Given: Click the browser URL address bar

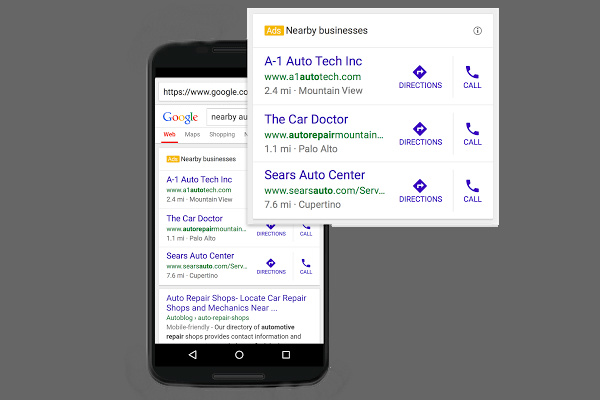Looking at the screenshot, I should (x=203, y=92).
